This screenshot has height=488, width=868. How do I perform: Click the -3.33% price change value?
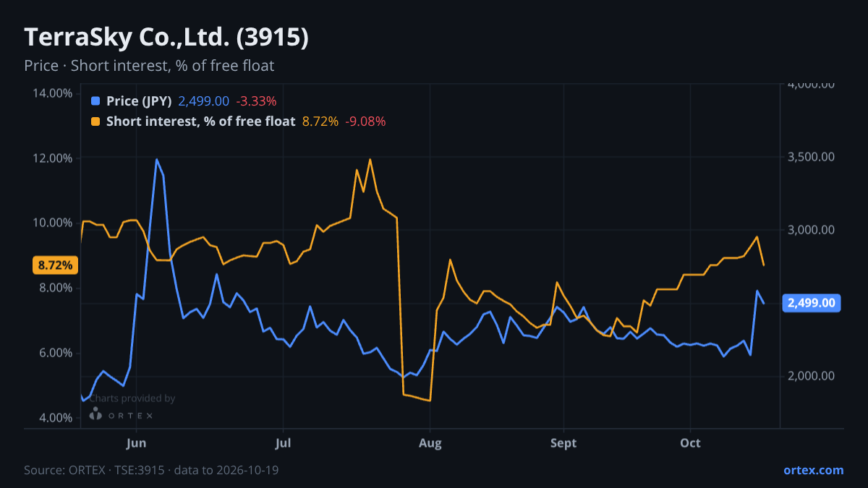[x=256, y=101]
